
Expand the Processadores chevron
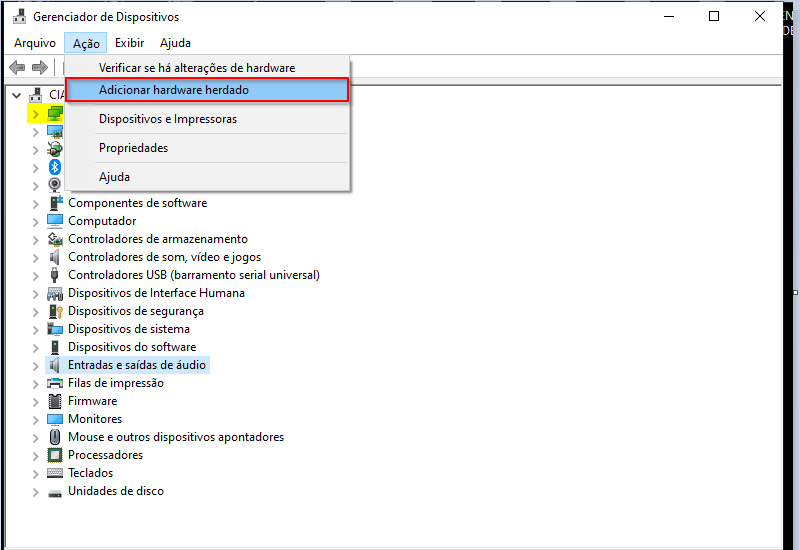[x=35, y=456]
